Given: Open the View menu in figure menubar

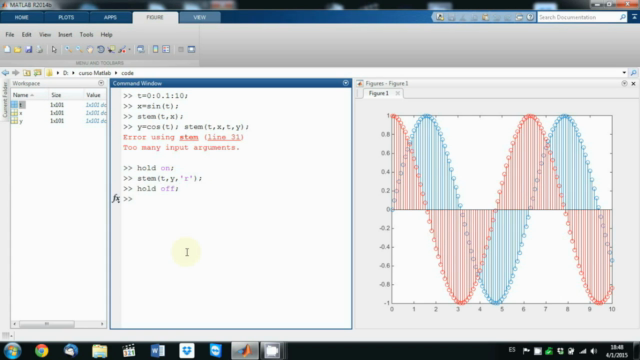Looking at the screenshot, I should pos(45,35).
